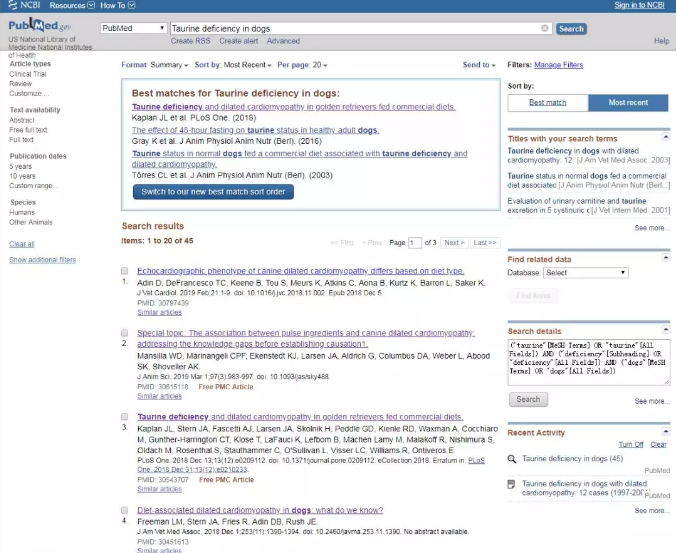
Task: Open the Help link
Action: coord(661,41)
